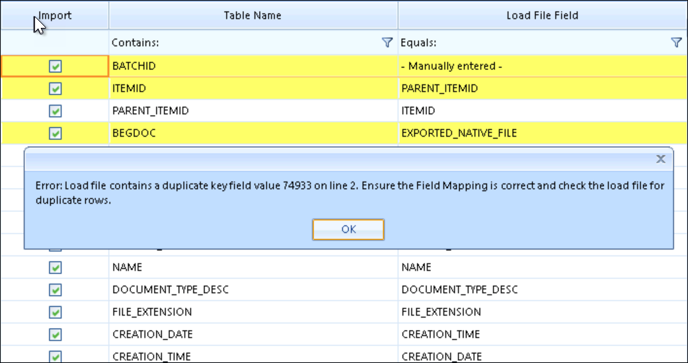The image size is (688, 363).
Task: Click OK on the duplicate key error
Action: click(x=348, y=230)
